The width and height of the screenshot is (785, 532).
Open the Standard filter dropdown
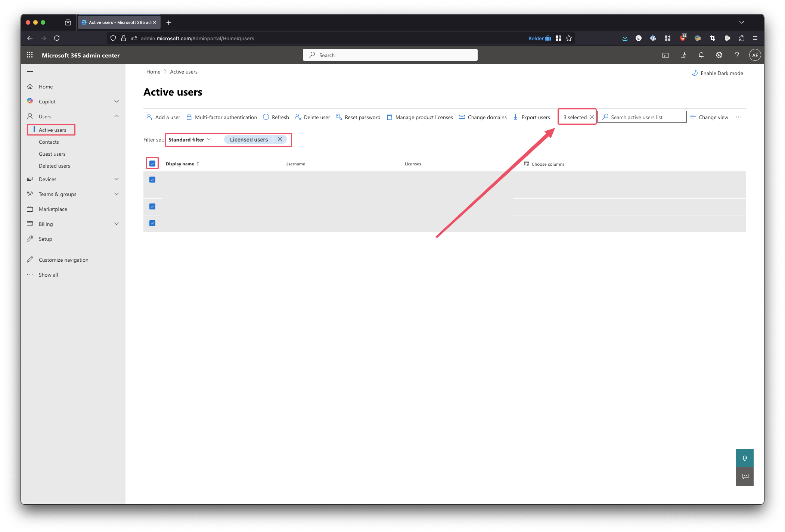[190, 140]
